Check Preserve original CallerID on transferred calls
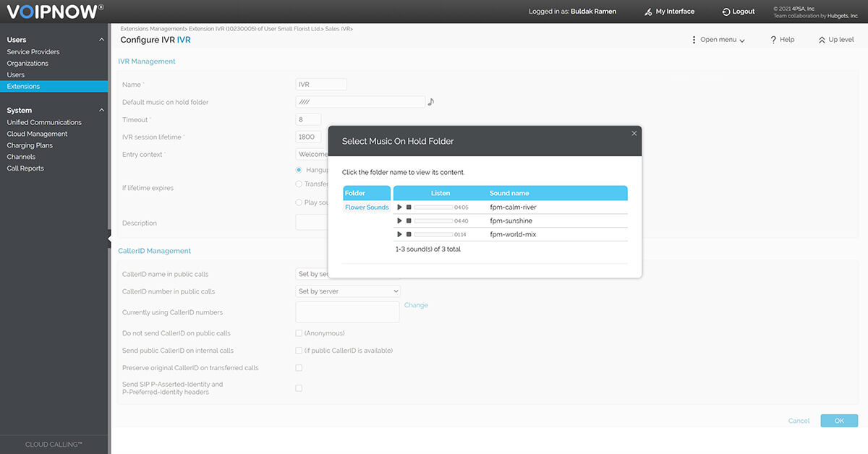This screenshot has width=868, height=454. pyautogui.click(x=299, y=368)
